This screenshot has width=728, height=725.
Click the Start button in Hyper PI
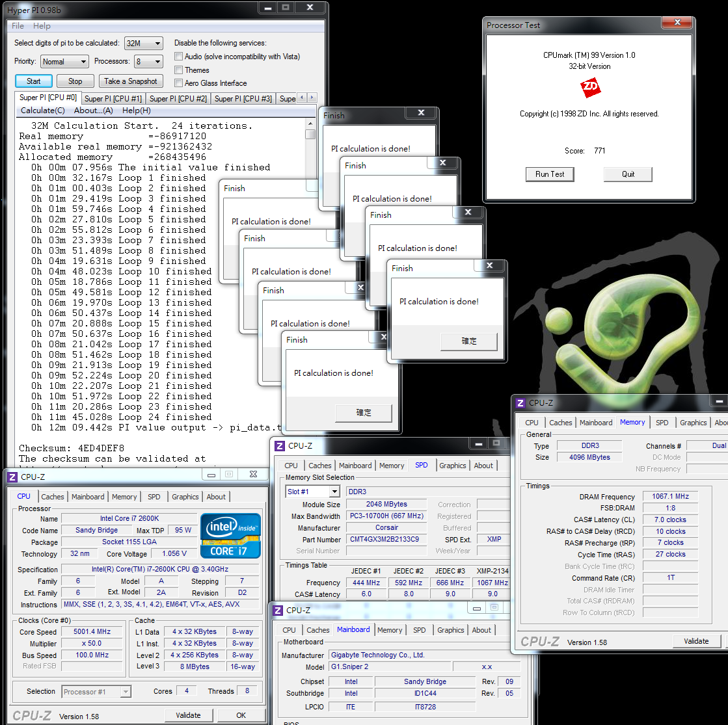(33, 81)
